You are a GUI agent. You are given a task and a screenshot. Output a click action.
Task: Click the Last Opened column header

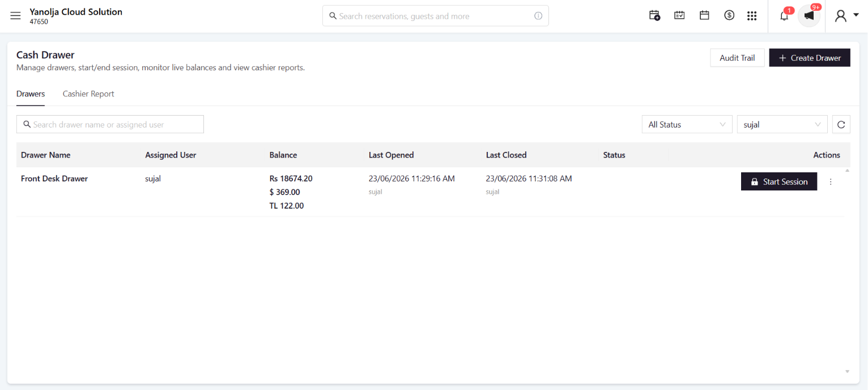392,155
